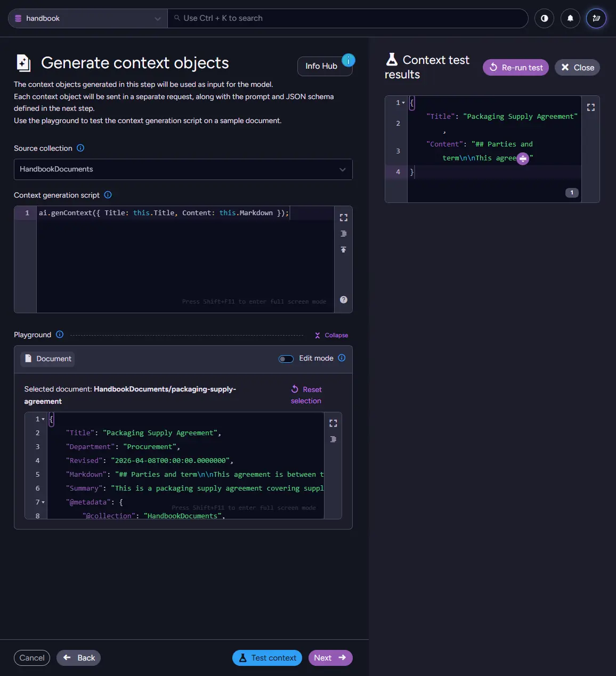Expand truncated Content value ellipsis icon
The image size is (616, 676).
[523, 159]
